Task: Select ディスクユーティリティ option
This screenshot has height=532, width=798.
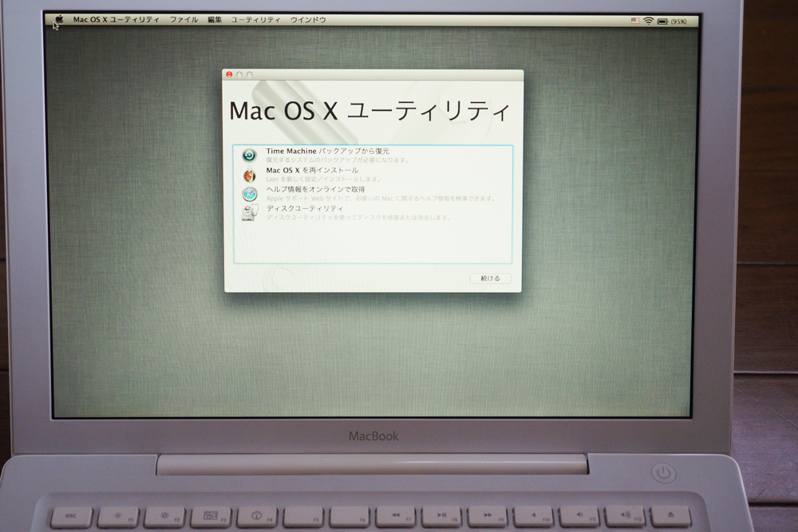Action: (x=373, y=213)
